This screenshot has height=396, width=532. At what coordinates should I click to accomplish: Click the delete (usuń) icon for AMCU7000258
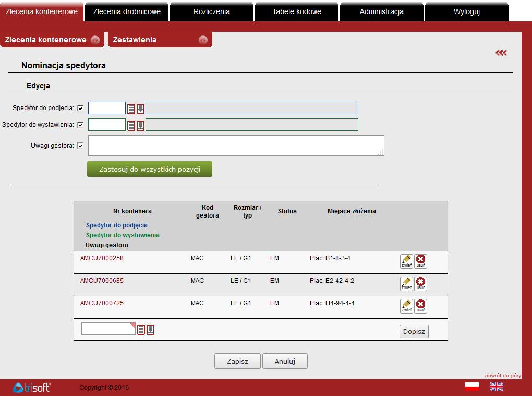click(421, 261)
